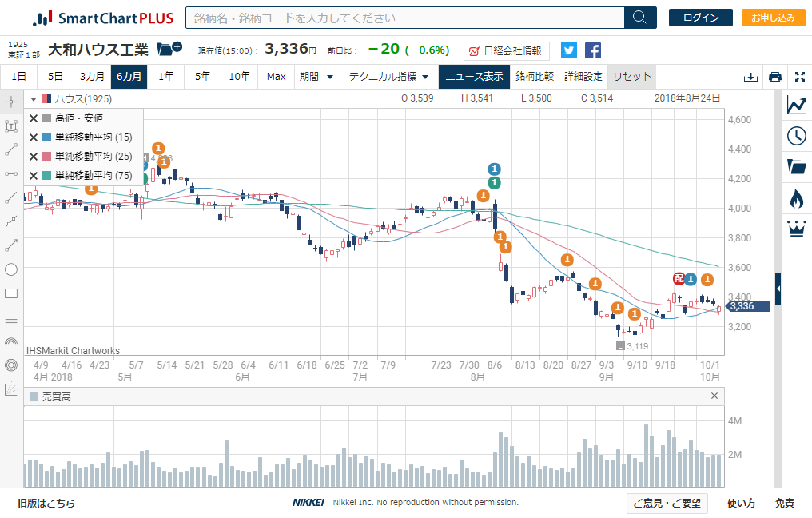Screen dimensions: 812x518
Task: Click ログイン button
Action: coord(701,18)
